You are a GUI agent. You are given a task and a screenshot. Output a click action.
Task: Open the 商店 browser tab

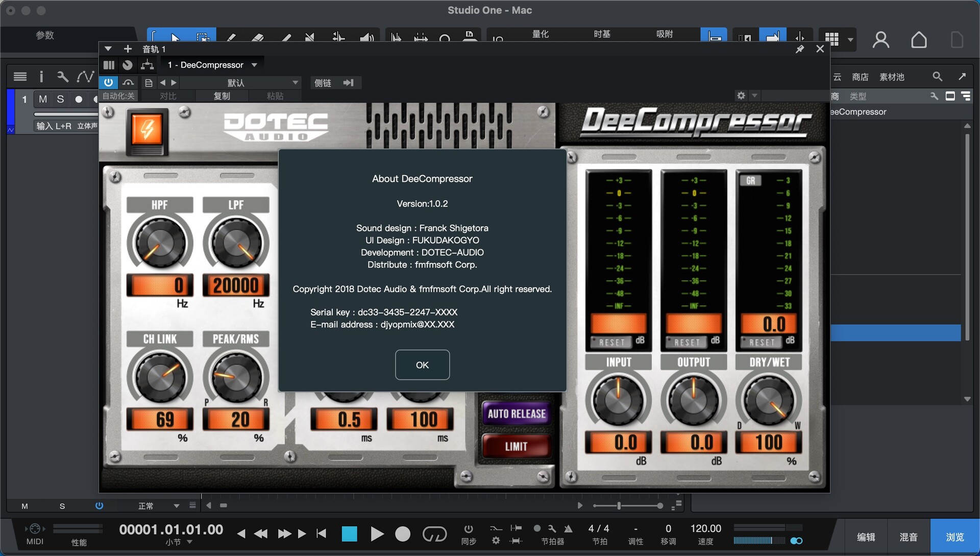860,77
